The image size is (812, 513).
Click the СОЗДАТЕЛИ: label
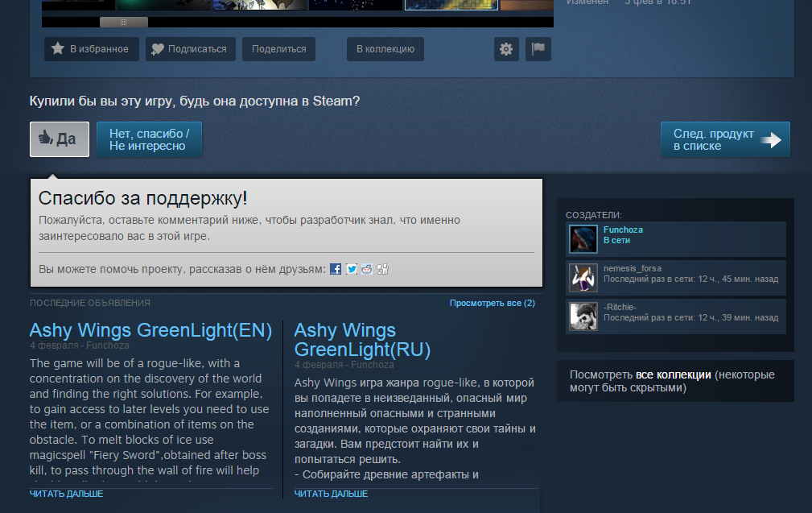[593, 215]
